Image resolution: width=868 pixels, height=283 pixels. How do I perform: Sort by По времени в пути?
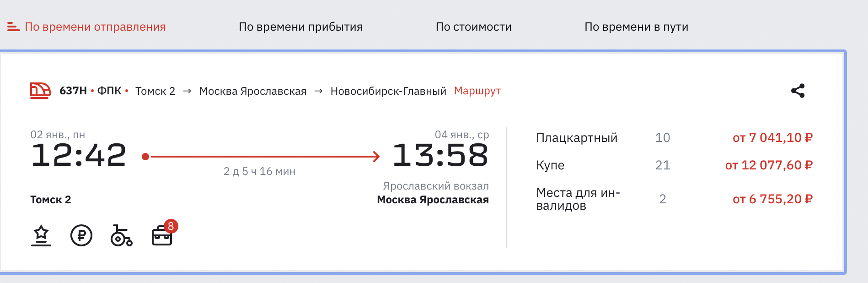[x=637, y=27]
